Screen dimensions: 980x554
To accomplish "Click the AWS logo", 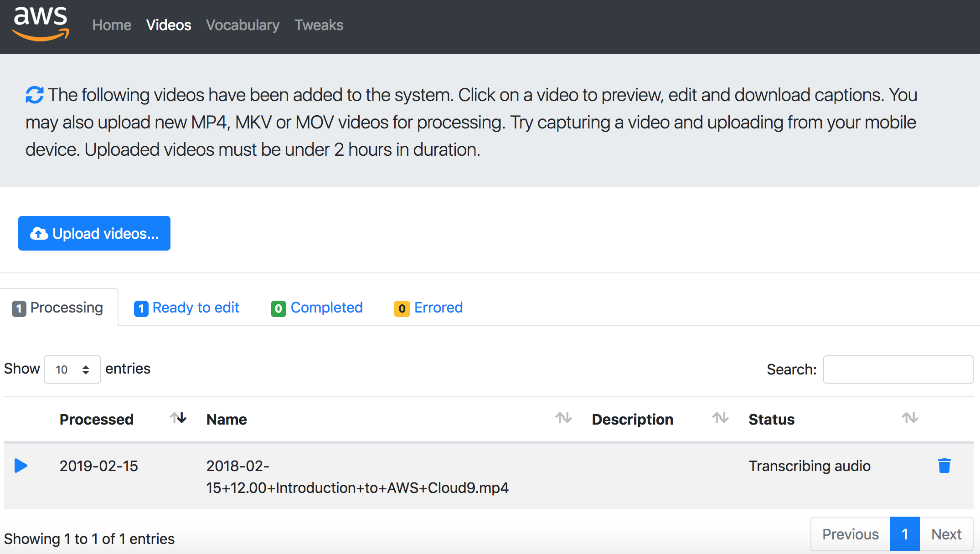I will pos(41,25).
